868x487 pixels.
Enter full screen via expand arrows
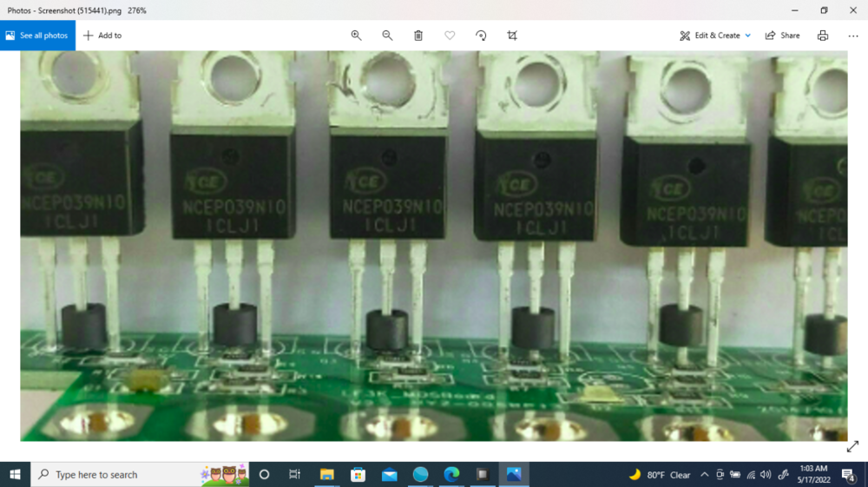(852, 446)
